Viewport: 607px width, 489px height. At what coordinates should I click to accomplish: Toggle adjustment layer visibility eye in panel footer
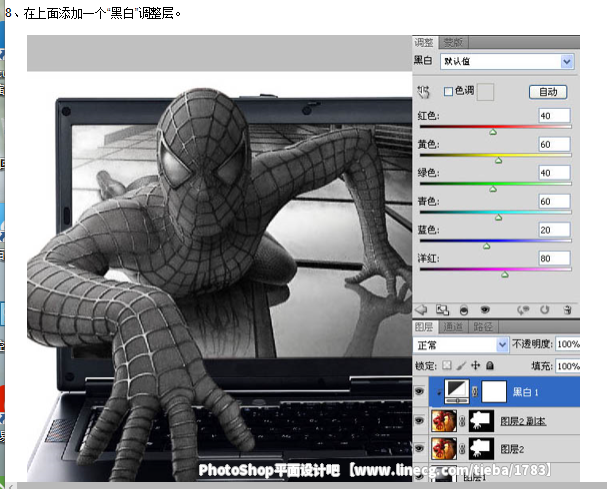pyautogui.click(x=485, y=309)
